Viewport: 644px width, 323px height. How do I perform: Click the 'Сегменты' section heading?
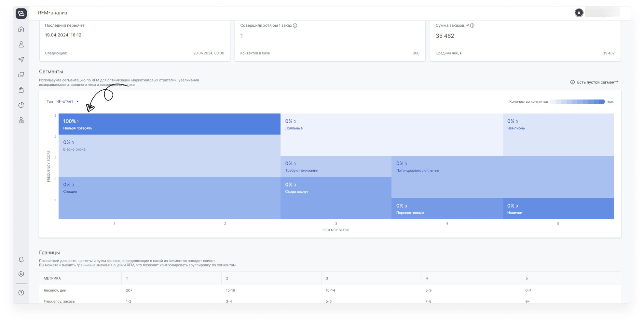point(51,71)
